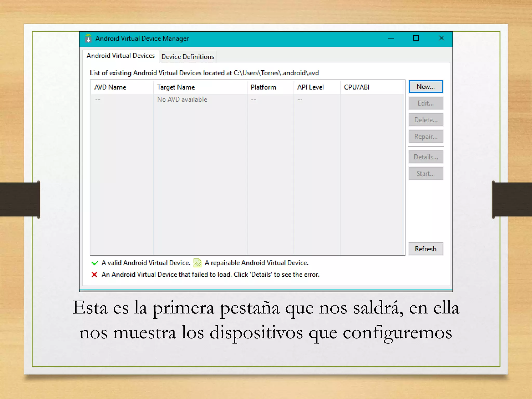Click the Platform column header
This screenshot has height=399, width=532.
[x=270, y=87]
